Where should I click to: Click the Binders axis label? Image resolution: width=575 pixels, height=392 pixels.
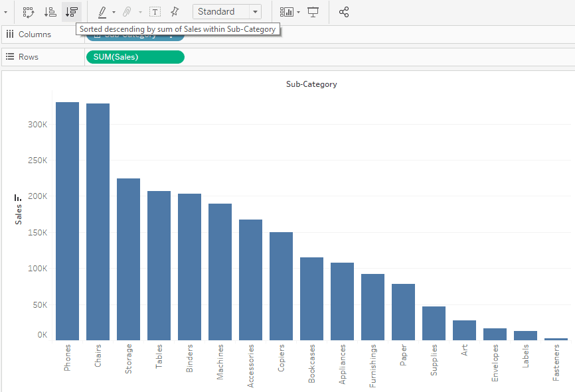(190, 358)
